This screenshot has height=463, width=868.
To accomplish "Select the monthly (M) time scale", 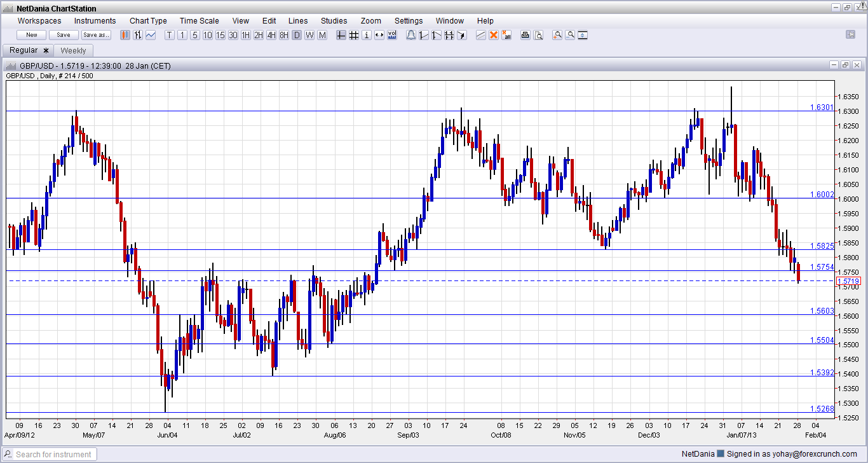I will 322,35.
